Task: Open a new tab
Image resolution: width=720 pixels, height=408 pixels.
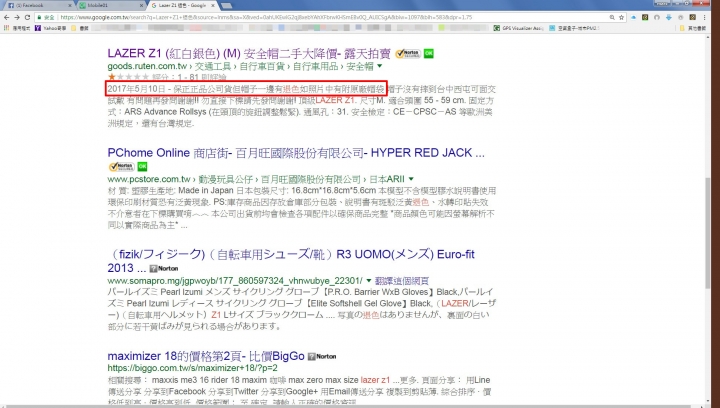Action: tap(225, 6)
